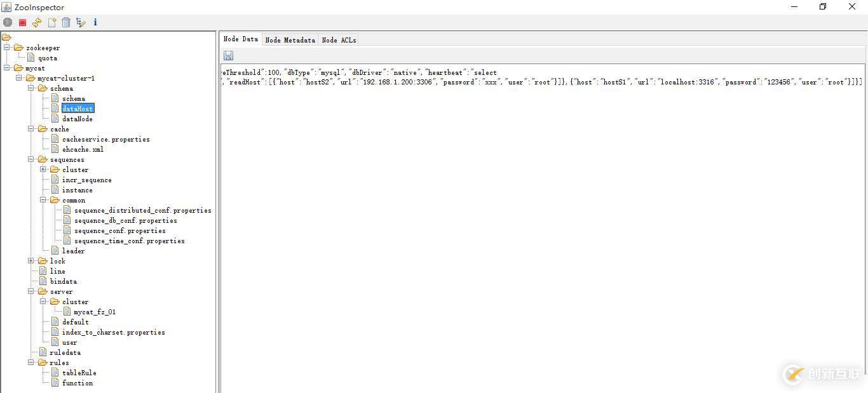
Task: Minimize the ZooInspector window
Action: pos(794,7)
